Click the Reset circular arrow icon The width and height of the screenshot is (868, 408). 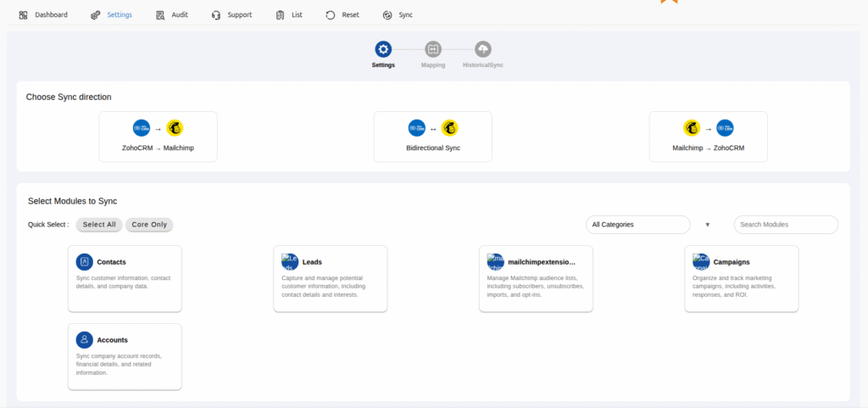pyautogui.click(x=331, y=15)
